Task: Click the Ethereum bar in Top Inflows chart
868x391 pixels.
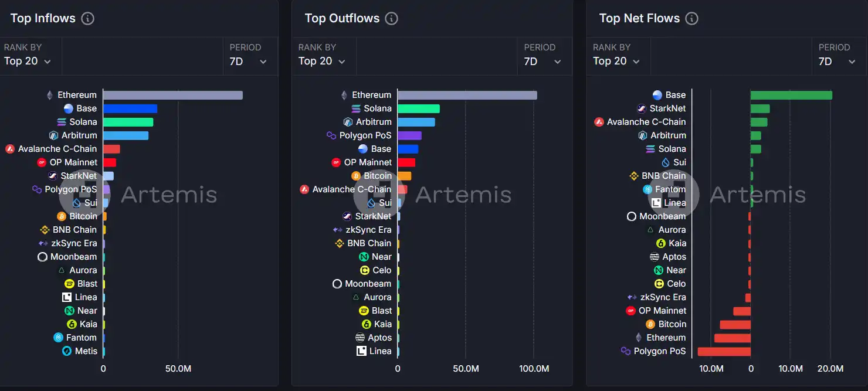Action: (x=172, y=95)
